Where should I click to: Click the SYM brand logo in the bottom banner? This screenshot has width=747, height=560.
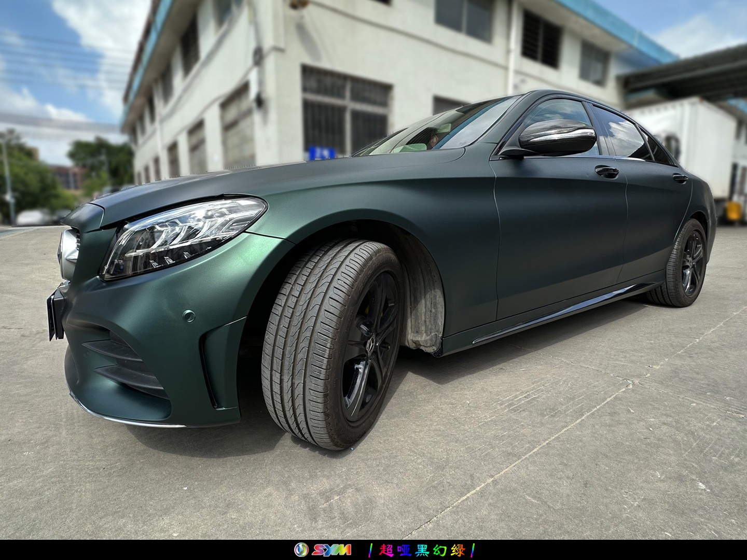(x=323, y=550)
